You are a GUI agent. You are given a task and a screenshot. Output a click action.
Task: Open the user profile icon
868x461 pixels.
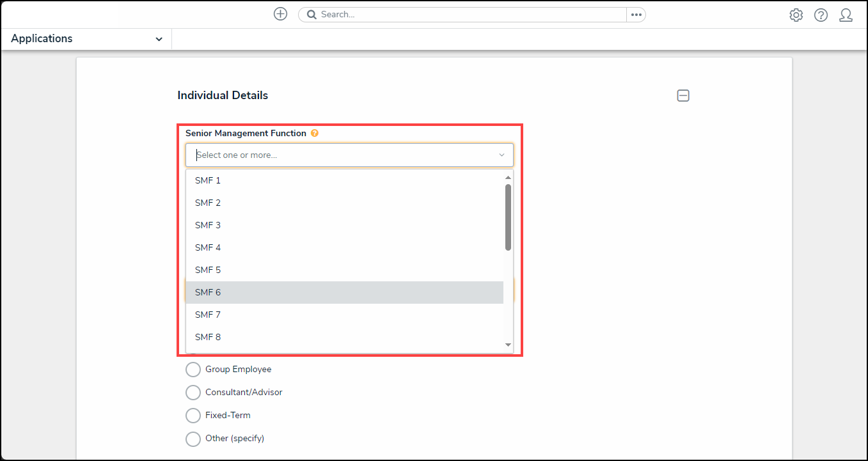pos(846,15)
